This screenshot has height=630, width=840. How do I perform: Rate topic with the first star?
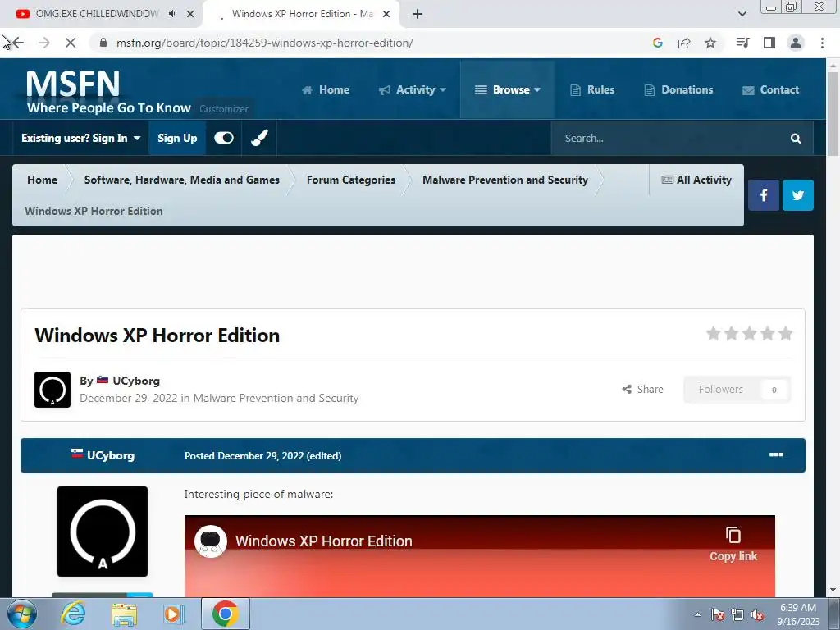[713, 334]
